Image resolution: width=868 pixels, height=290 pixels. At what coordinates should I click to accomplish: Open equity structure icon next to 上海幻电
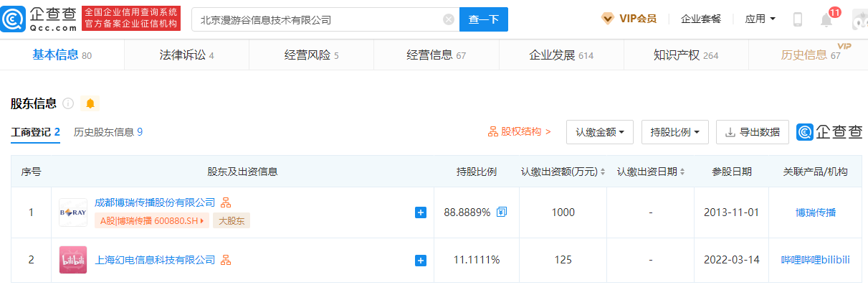(226, 259)
